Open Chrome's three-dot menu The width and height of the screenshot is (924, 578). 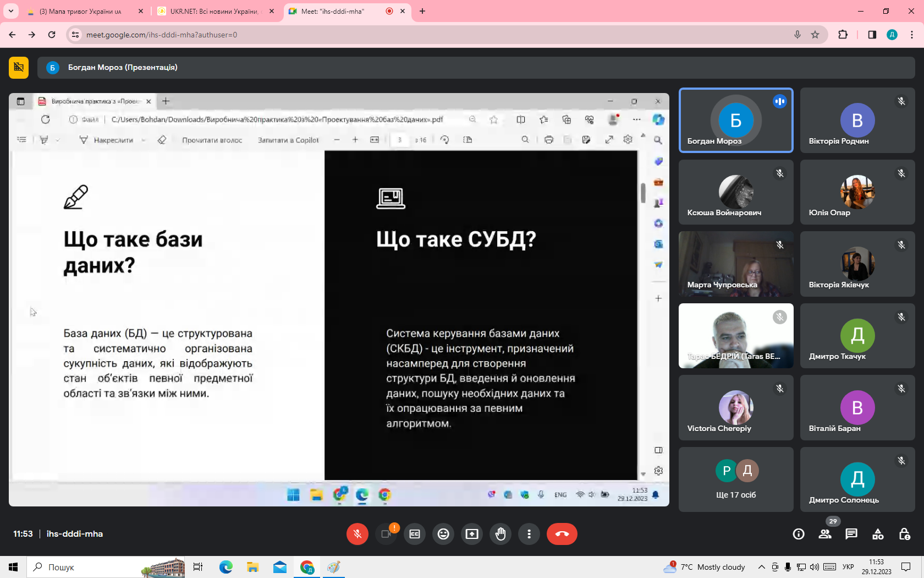click(x=912, y=35)
